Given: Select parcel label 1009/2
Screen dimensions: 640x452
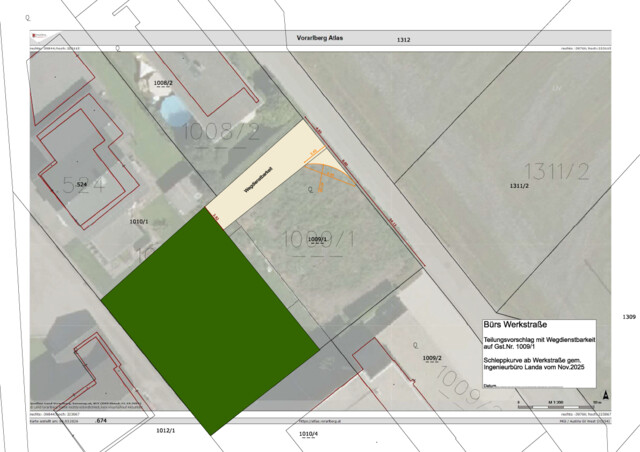Looking at the screenshot, I should (x=432, y=357).
